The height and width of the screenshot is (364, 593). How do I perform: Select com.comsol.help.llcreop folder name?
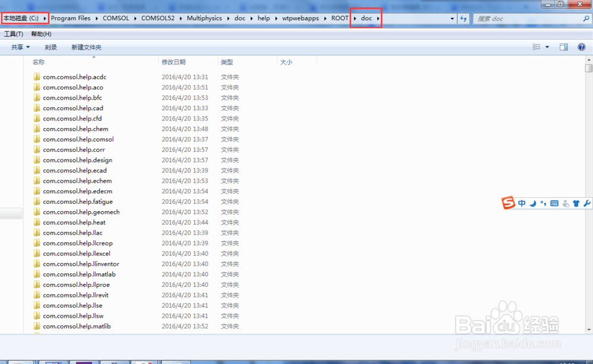pos(78,243)
